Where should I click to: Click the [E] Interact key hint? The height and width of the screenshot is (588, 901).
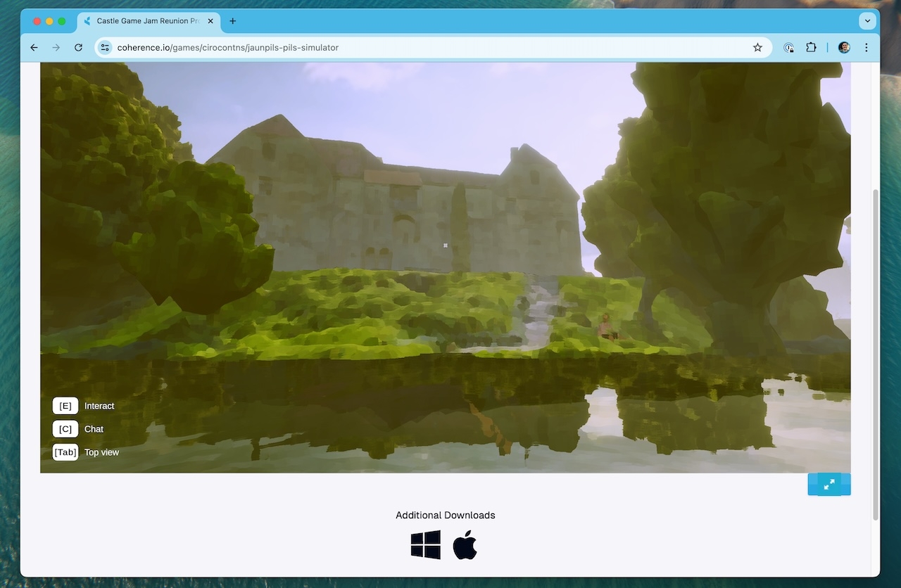coord(65,406)
